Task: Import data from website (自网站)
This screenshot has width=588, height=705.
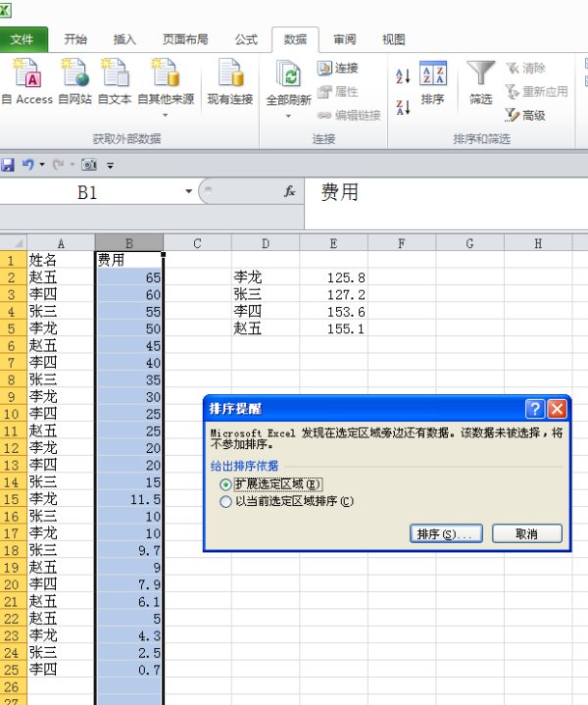Action: pyautogui.click(x=75, y=81)
